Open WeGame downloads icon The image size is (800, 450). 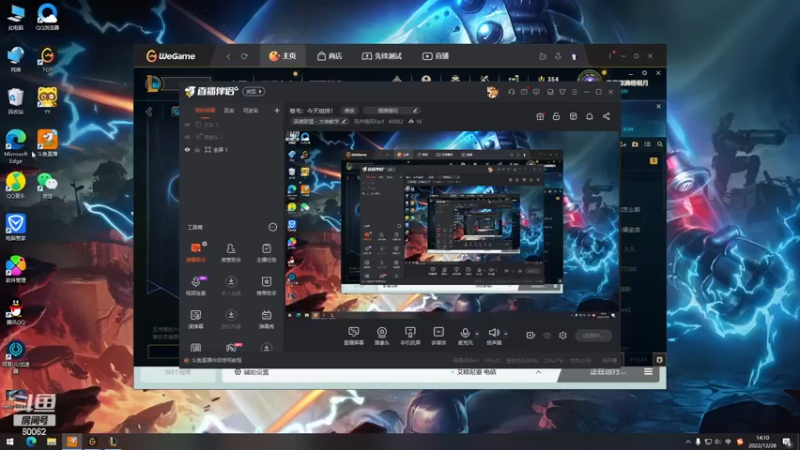point(558,56)
